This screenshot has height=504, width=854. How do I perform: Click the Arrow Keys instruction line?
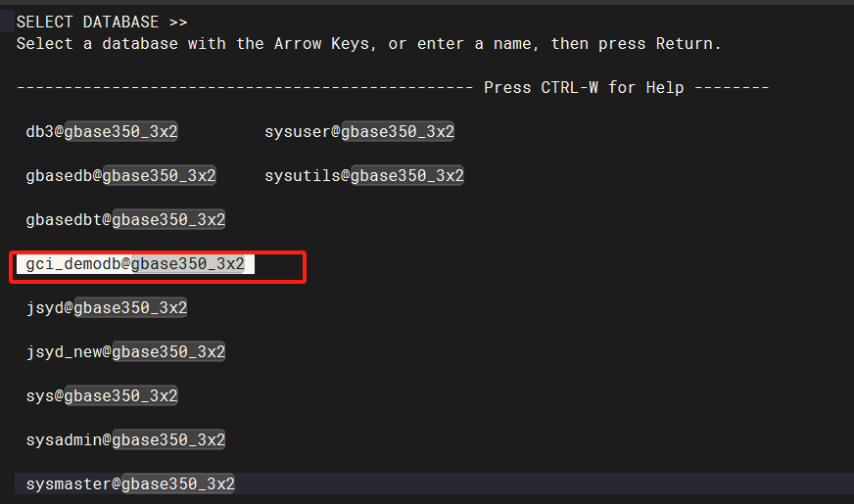point(368,44)
